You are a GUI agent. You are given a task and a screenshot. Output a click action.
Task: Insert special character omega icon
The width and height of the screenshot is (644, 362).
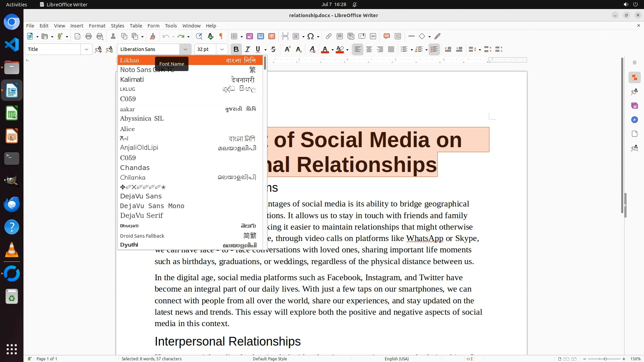pyautogui.click(x=311, y=36)
